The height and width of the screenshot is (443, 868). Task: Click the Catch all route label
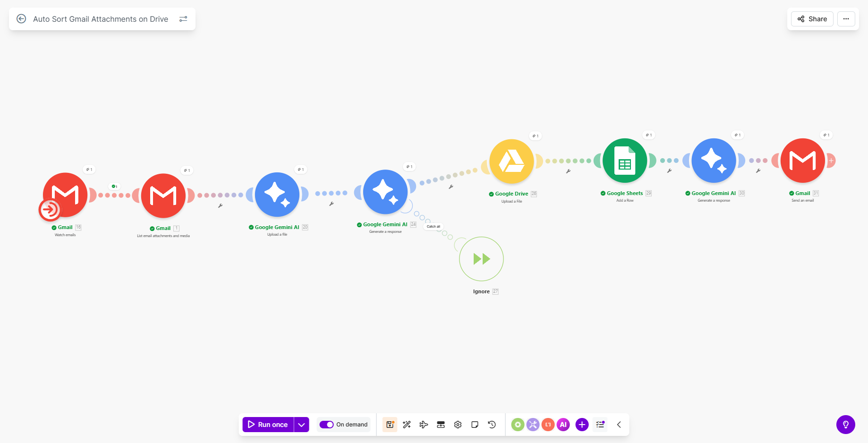(x=433, y=227)
